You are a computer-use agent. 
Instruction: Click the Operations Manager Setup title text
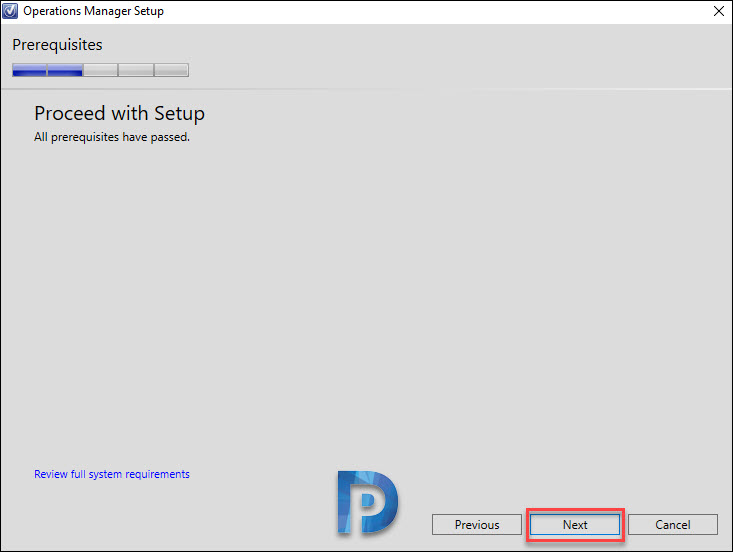93,11
